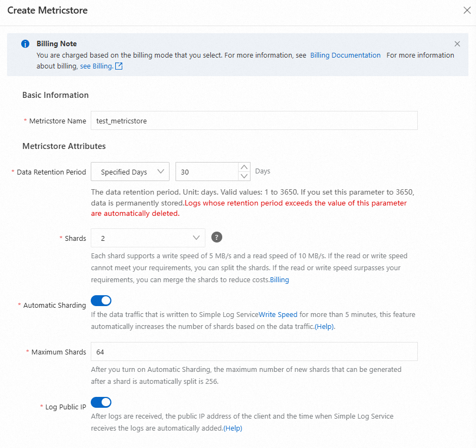The height and width of the screenshot is (448, 476).
Task: Click the 'Basic Information' section heading
Action: pyautogui.click(x=55, y=95)
